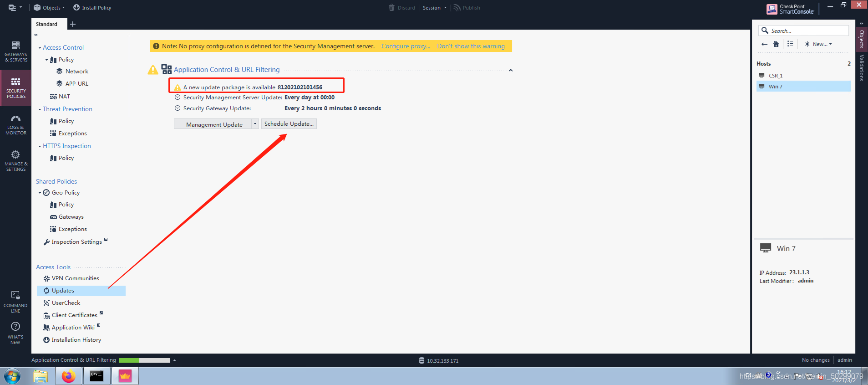868x385 pixels.
Task: Collapse the HTTPS Inspection section
Action: click(x=40, y=146)
